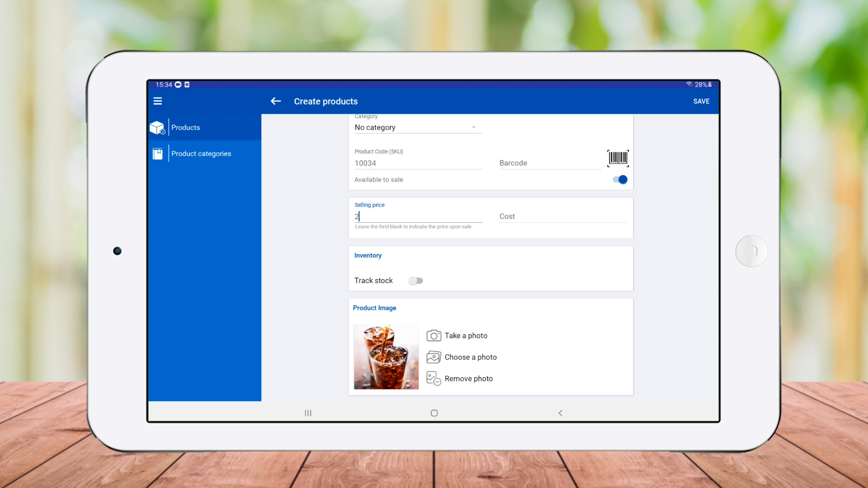Tap the barcode scanner icon
The height and width of the screenshot is (488, 868).
618,158
